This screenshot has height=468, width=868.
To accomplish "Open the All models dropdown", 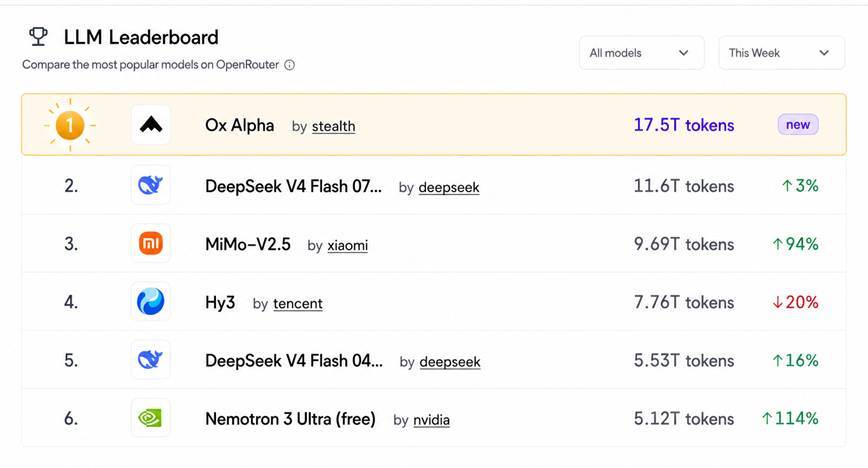I will (642, 53).
